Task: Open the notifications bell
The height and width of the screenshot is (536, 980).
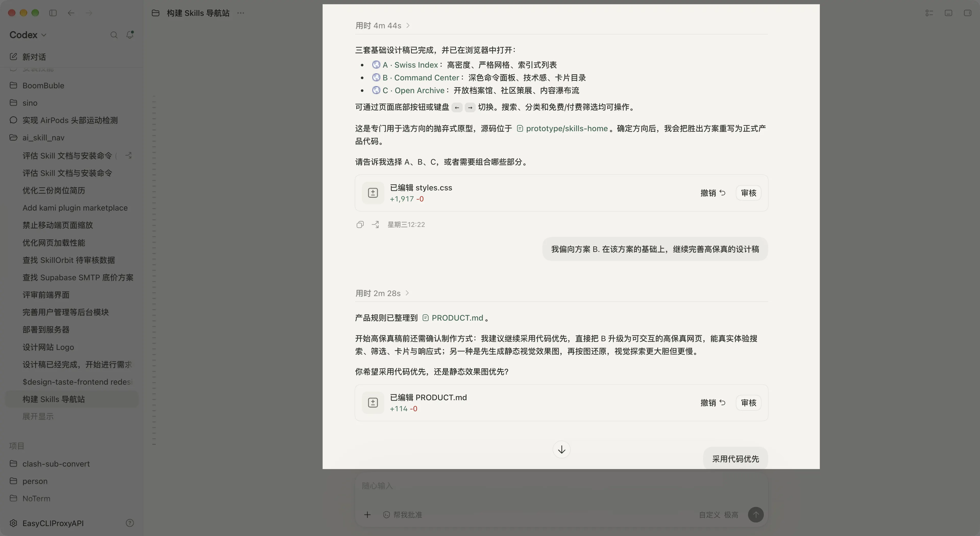Action: (x=130, y=35)
